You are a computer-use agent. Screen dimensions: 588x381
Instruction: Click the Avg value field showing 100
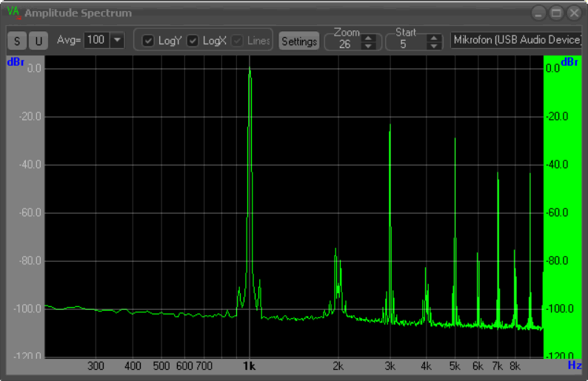point(96,40)
